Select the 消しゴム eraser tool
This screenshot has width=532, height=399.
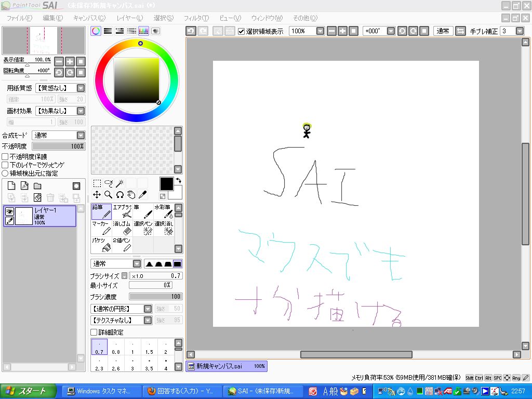[x=122, y=228]
